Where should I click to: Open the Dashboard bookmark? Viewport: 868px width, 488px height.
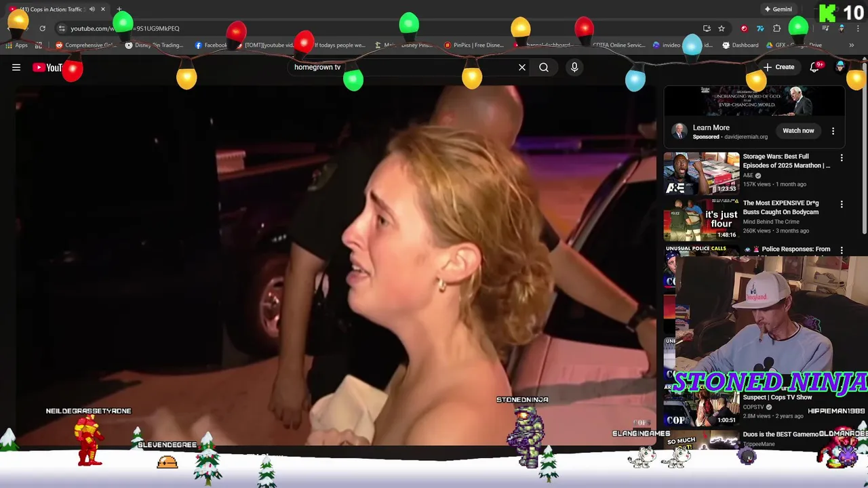point(741,45)
